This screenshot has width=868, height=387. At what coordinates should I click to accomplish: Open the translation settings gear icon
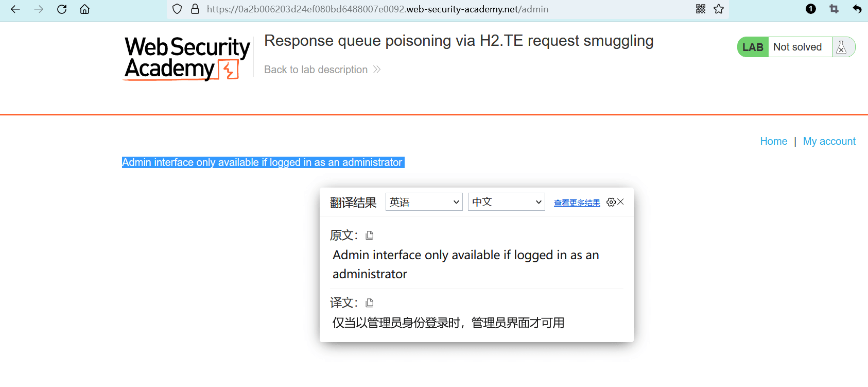tap(611, 202)
